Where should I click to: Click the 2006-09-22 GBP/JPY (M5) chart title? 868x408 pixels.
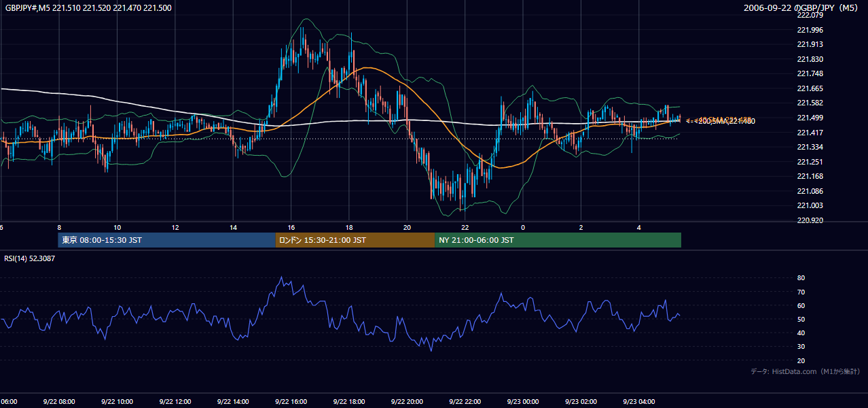click(x=802, y=7)
